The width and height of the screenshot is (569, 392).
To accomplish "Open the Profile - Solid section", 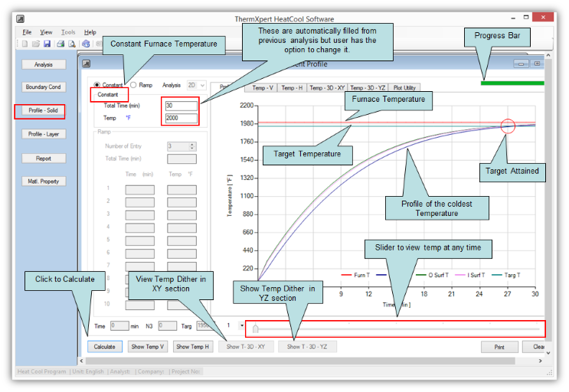I will pyautogui.click(x=44, y=110).
